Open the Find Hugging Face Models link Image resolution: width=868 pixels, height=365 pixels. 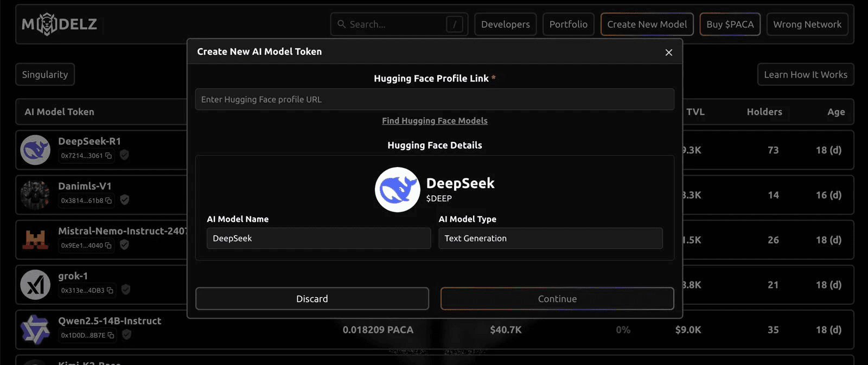(435, 121)
